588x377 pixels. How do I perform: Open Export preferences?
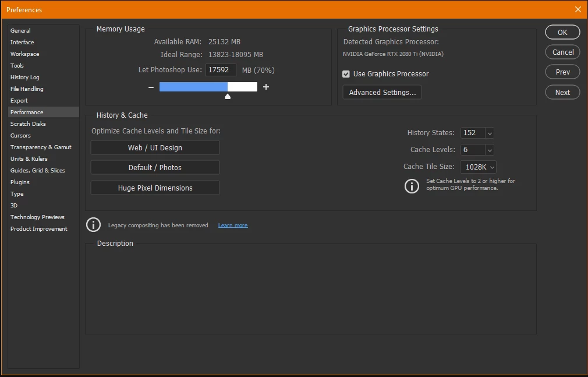point(44,100)
